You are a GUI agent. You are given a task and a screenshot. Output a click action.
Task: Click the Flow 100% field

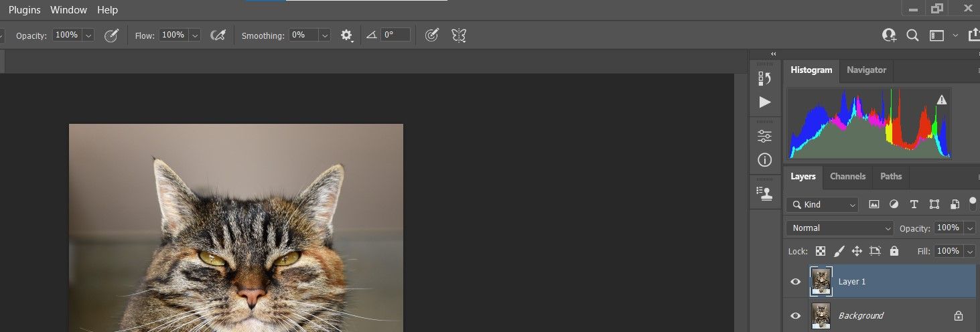tap(173, 35)
